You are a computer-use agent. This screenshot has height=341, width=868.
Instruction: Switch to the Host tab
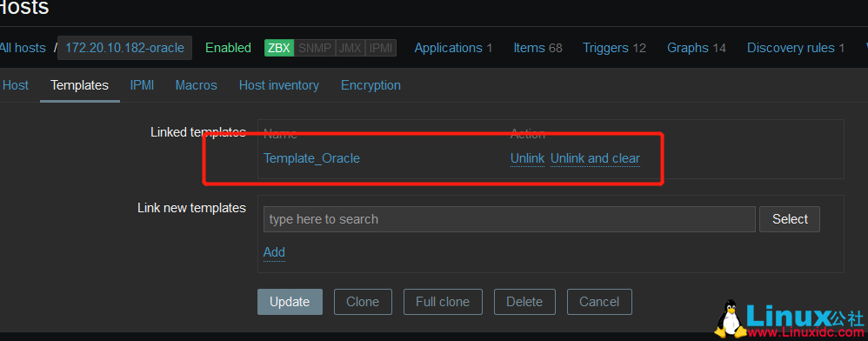point(16,85)
